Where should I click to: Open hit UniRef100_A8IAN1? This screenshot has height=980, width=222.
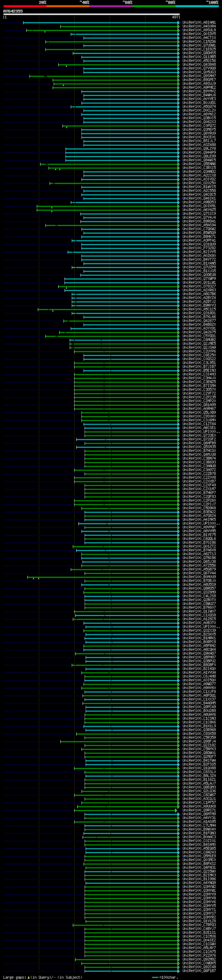coord(199,23)
